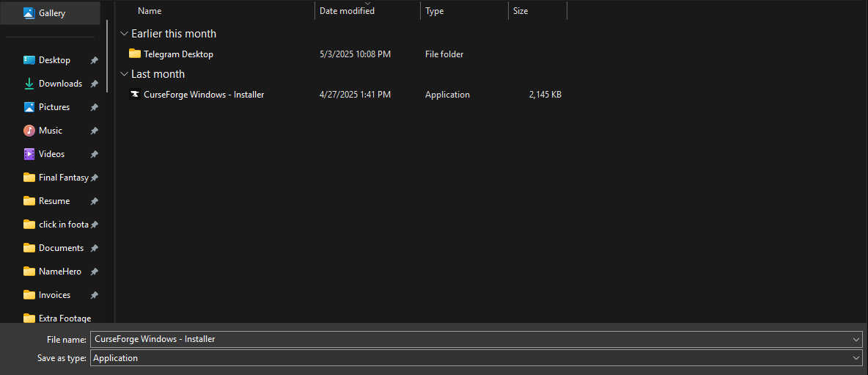The width and height of the screenshot is (868, 375).
Task: Click the Downloads arrow icon
Action: pyautogui.click(x=29, y=84)
